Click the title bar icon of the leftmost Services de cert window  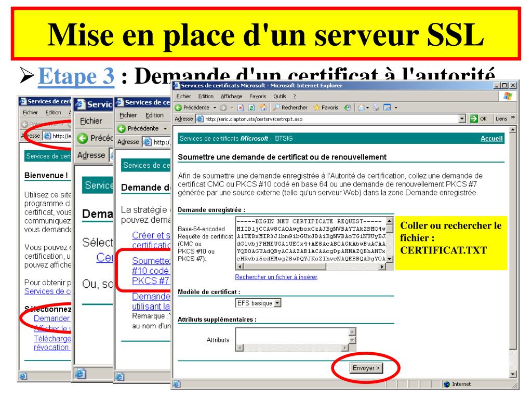tap(23, 101)
